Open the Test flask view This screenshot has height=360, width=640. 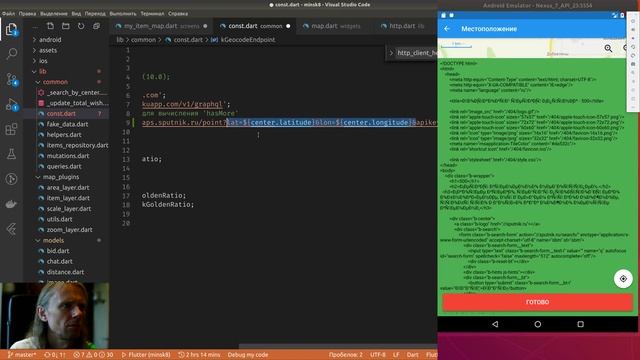click(x=11, y=154)
